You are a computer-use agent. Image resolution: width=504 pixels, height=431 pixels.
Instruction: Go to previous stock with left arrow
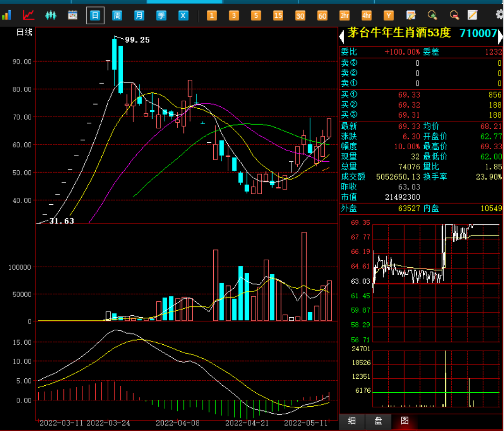click(x=342, y=36)
